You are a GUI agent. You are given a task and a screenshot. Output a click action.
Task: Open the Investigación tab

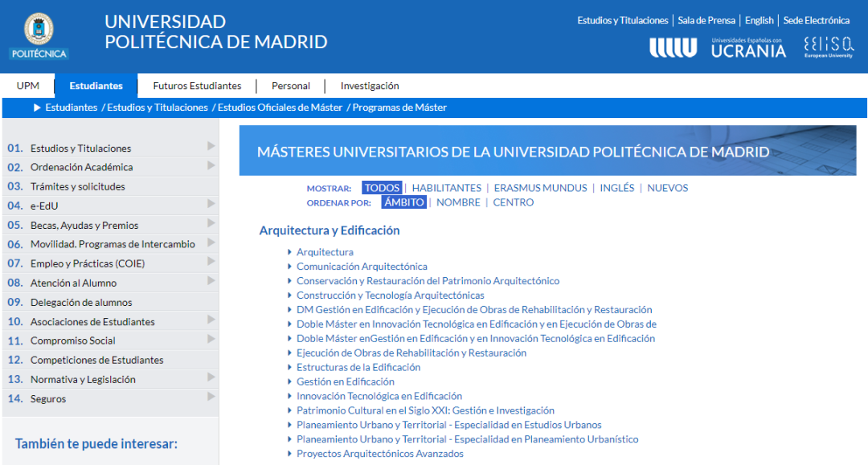pyautogui.click(x=370, y=86)
